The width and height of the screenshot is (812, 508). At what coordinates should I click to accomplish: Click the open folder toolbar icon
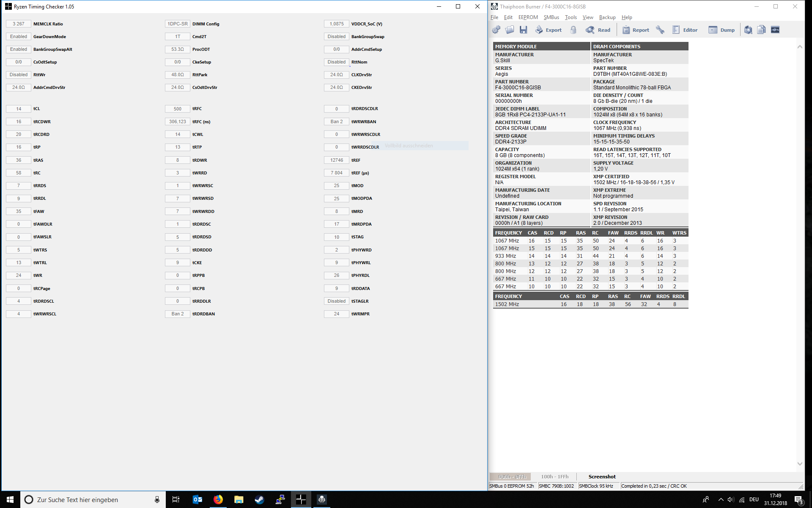pos(510,30)
